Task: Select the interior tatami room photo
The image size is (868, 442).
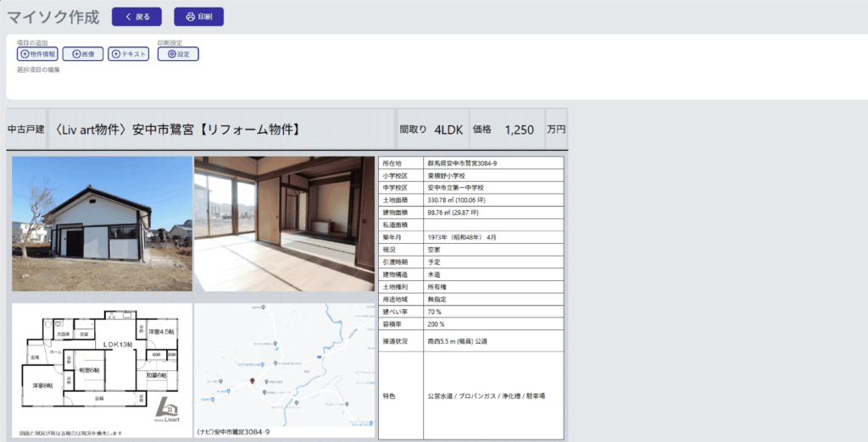Action: pos(284,224)
